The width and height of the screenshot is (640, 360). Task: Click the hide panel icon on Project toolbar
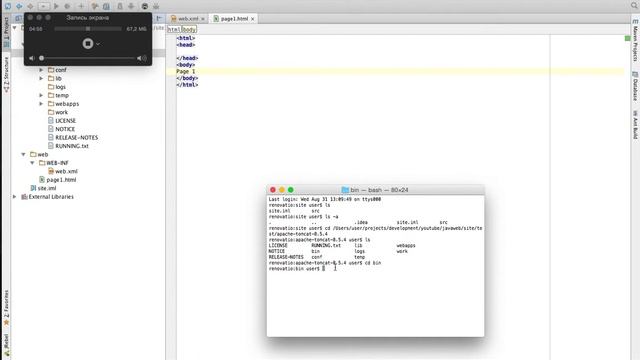(x=159, y=18)
